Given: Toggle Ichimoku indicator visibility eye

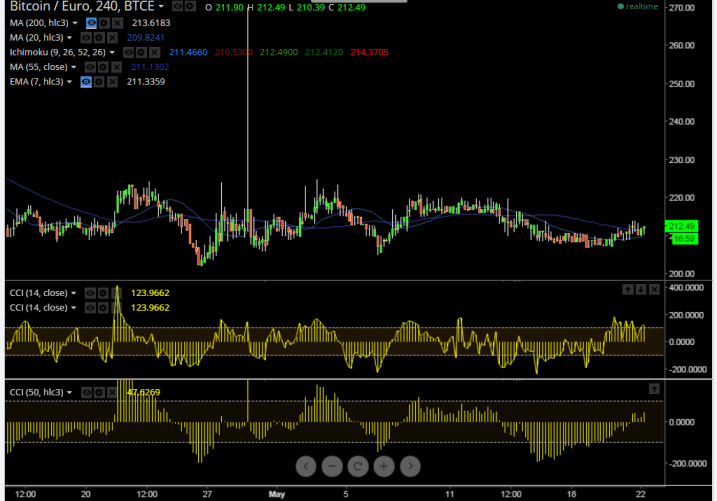Looking at the screenshot, I should pos(128,52).
